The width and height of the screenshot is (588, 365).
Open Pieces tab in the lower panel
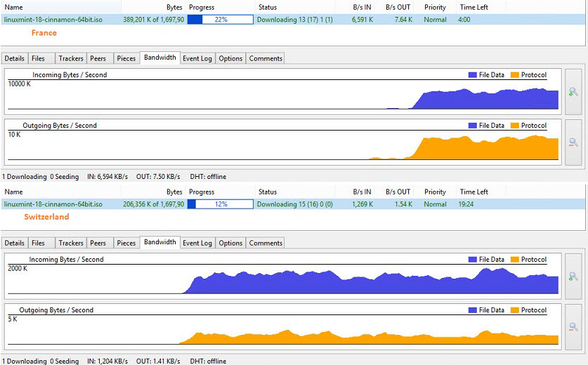(126, 243)
